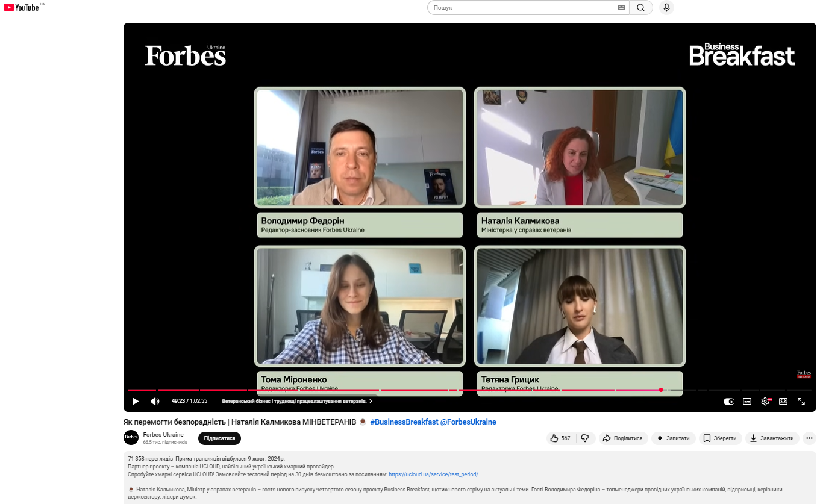Image resolution: width=820 pixels, height=504 pixels.
Task: Click the '71 358 переглядів' view count text
Action: 150,459
